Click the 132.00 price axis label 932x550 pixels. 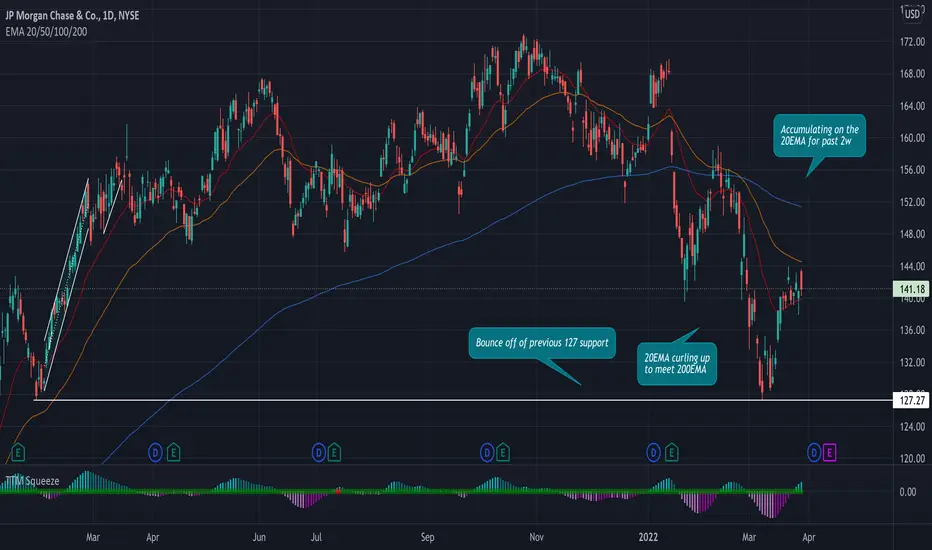pyautogui.click(x=912, y=362)
